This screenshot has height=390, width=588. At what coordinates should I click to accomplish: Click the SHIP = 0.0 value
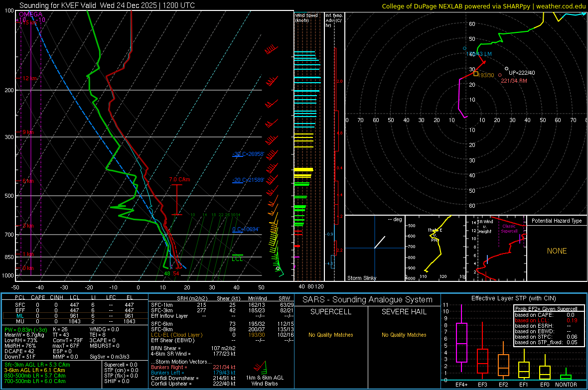[117, 381]
